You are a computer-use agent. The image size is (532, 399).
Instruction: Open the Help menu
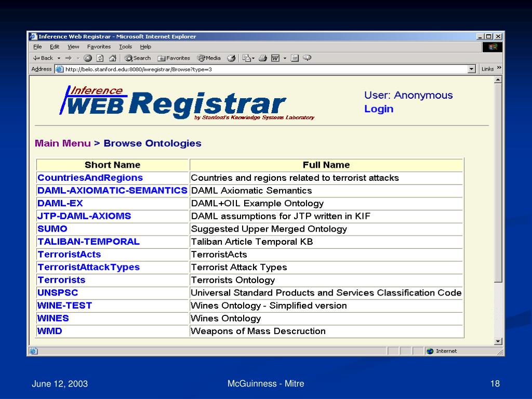tap(145, 46)
